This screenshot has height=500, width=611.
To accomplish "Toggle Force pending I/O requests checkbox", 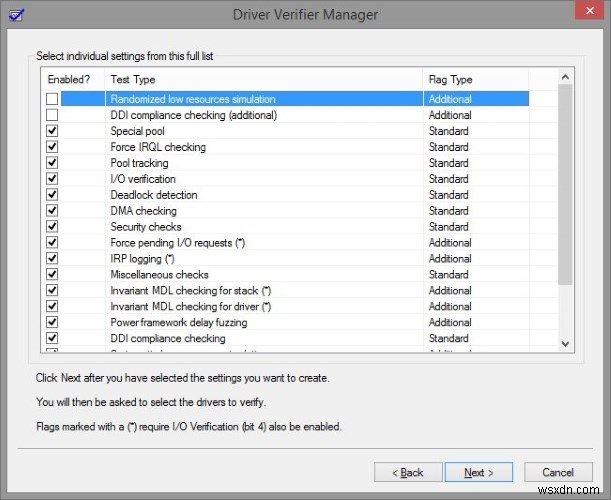I will click(x=52, y=243).
